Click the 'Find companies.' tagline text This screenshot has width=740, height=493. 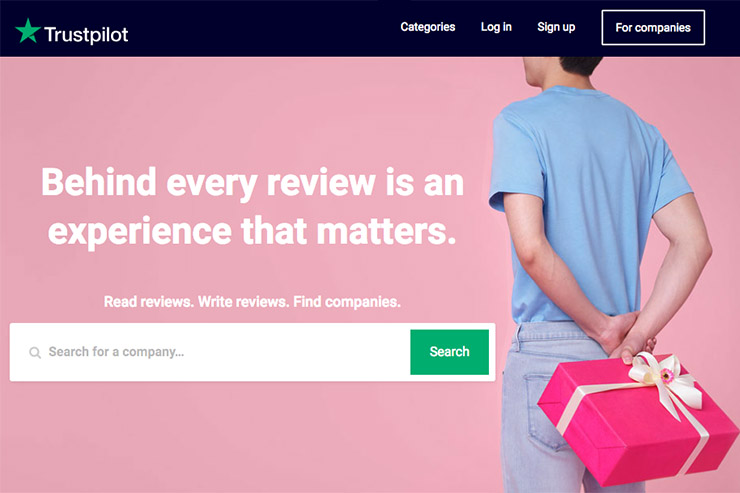click(347, 301)
